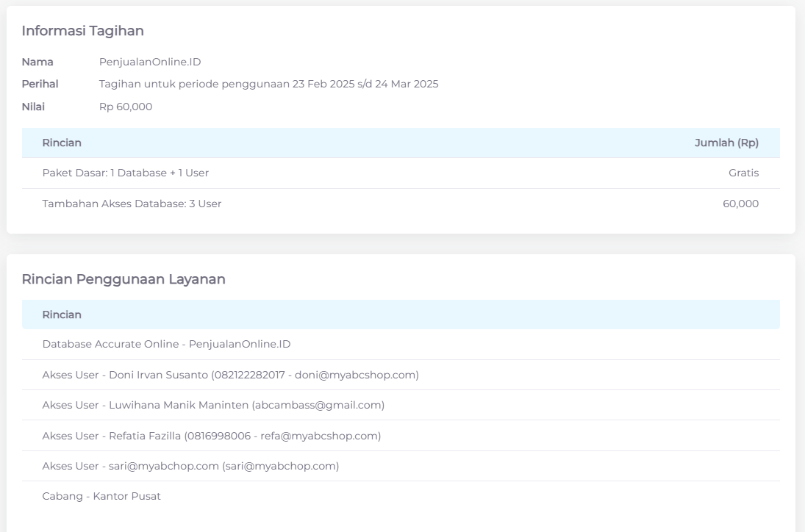Click the Rp 60,000 Nilai amount
The image size is (805, 532).
point(126,107)
